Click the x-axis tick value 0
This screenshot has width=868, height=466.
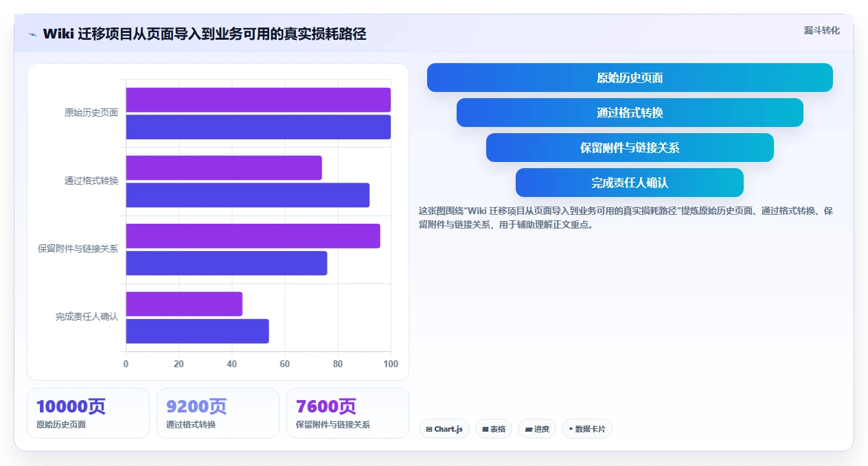[126, 364]
